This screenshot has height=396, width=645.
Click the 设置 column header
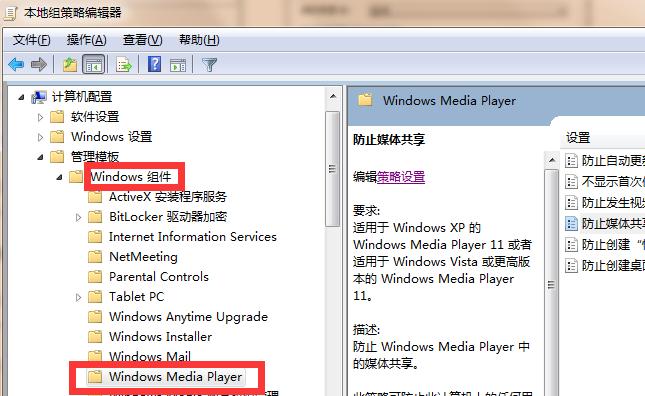tap(578, 137)
